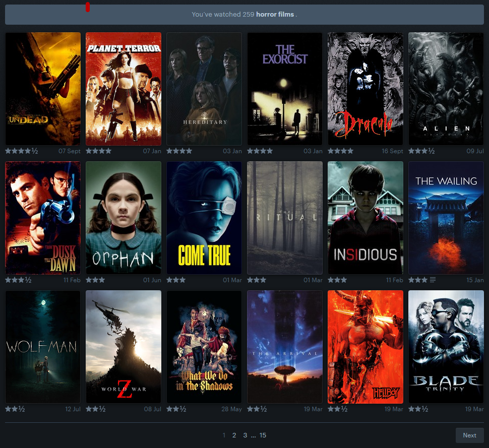Open the horror films link in banner
Viewport: 489px width, 448px height.
(x=275, y=14)
